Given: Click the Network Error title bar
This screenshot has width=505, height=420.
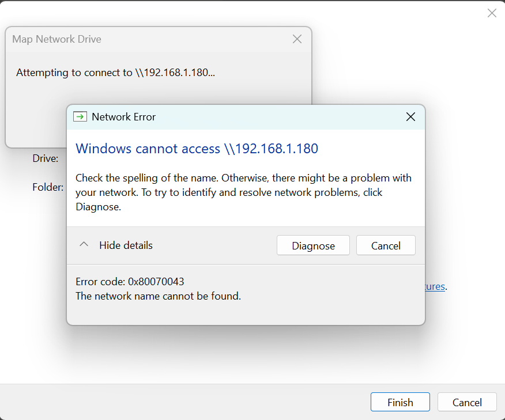Looking at the screenshot, I should [x=242, y=117].
